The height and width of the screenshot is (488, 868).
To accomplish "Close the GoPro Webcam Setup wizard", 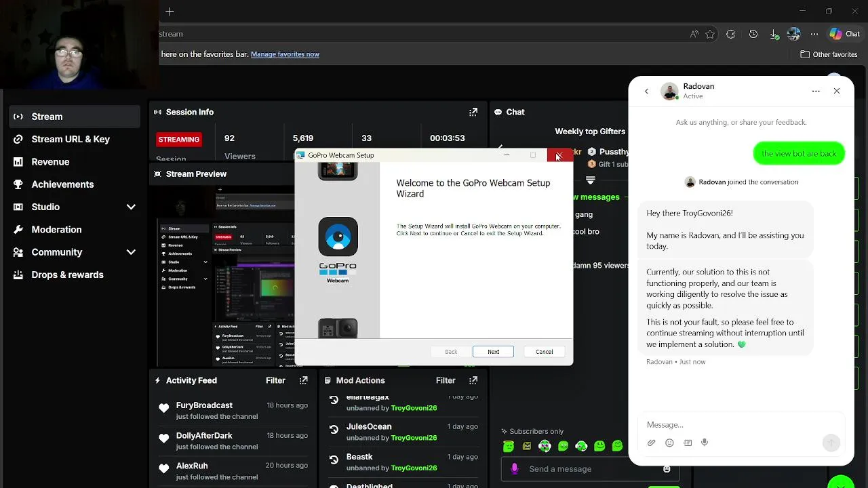I will pos(559,155).
